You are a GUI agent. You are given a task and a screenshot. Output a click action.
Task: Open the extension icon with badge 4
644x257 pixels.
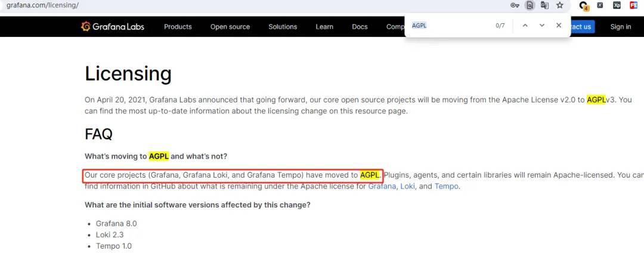[584, 6]
